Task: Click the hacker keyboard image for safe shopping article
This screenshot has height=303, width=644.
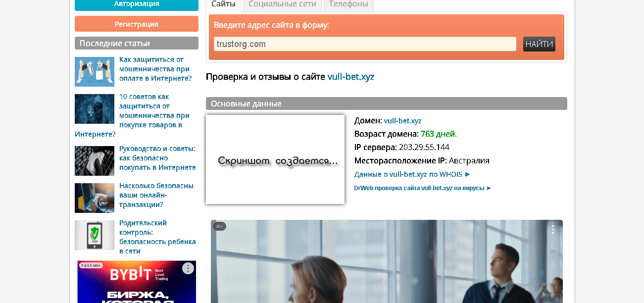Action: point(94,161)
